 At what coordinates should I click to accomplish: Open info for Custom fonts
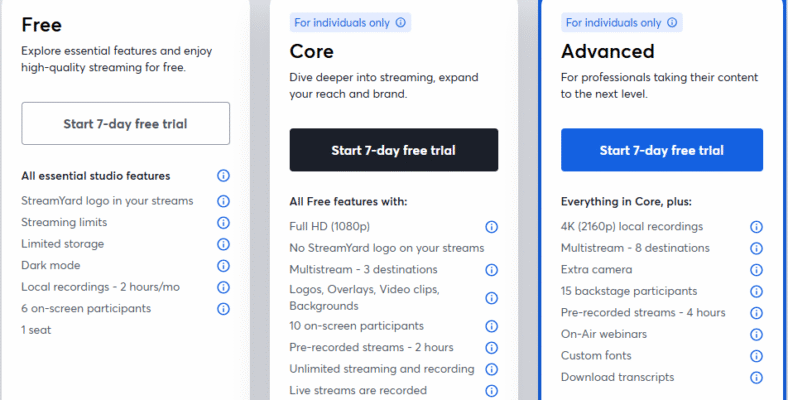click(756, 356)
